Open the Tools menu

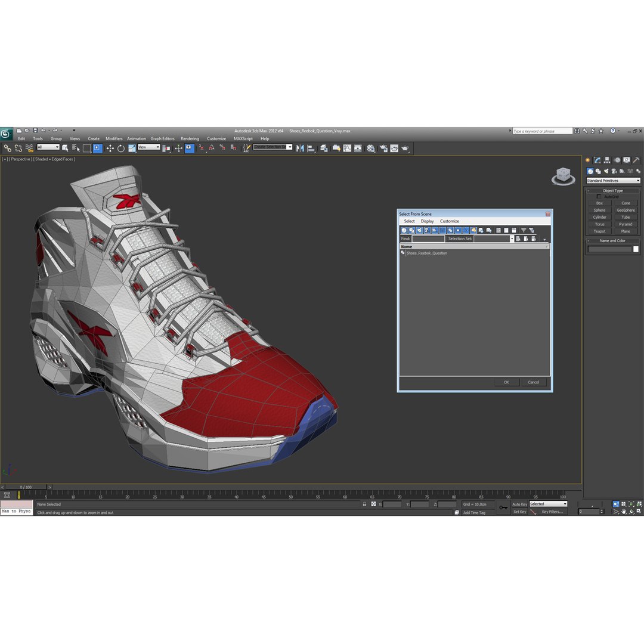38,138
